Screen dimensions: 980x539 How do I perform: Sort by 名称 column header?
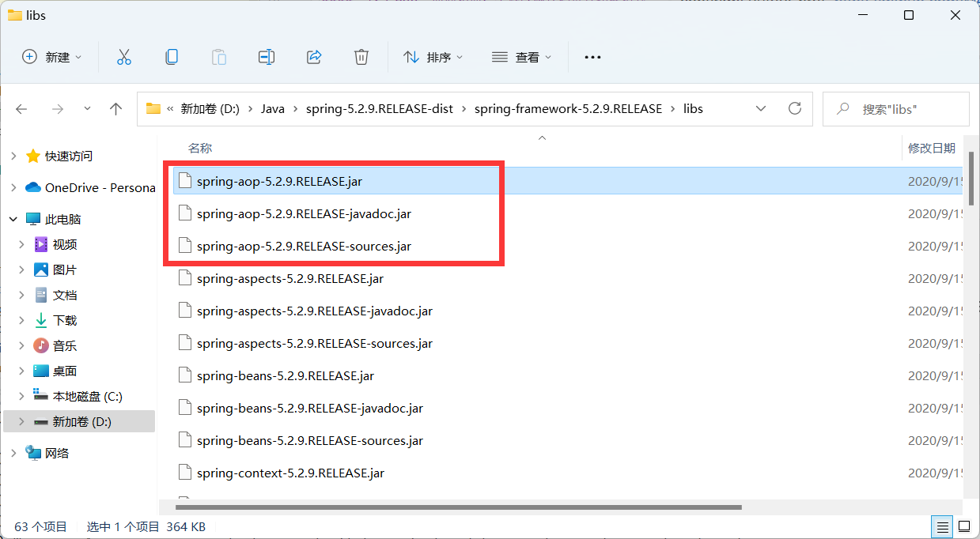point(199,149)
